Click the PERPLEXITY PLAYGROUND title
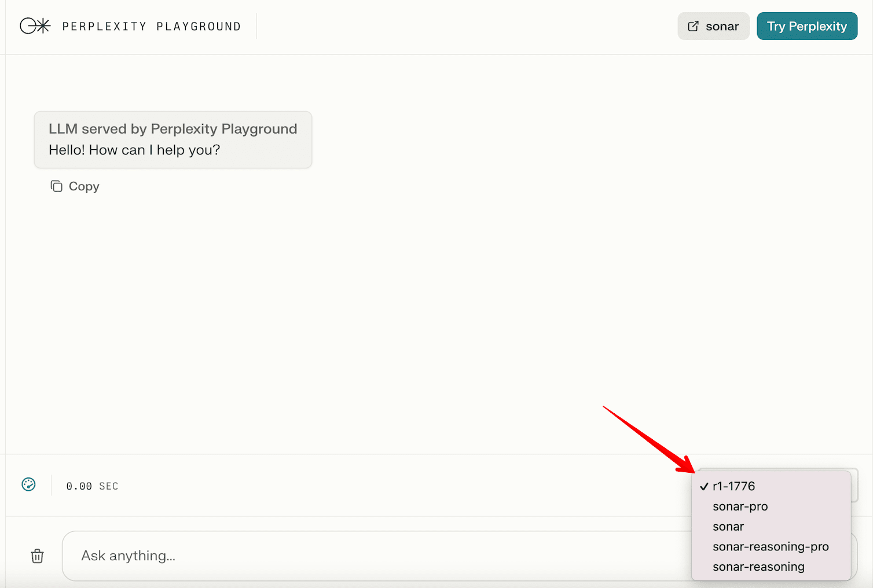873x588 pixels. (x=151, y=27)
